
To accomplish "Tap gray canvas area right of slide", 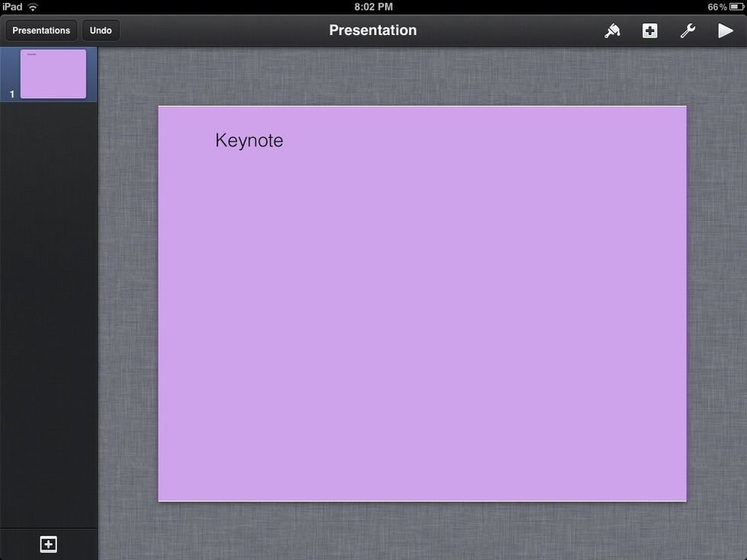I will coord(717,305).
